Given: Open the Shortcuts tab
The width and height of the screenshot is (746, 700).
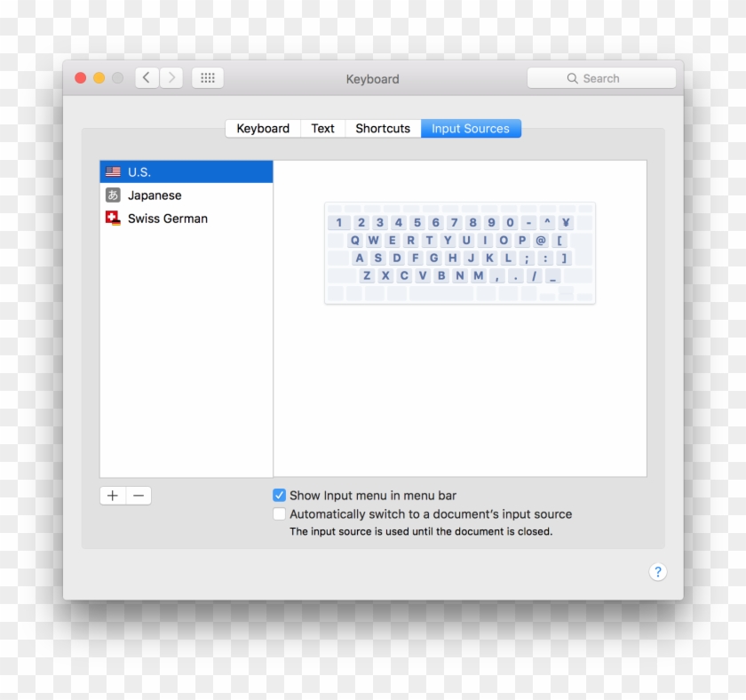Looking at the screenshot, I should 382,128.
